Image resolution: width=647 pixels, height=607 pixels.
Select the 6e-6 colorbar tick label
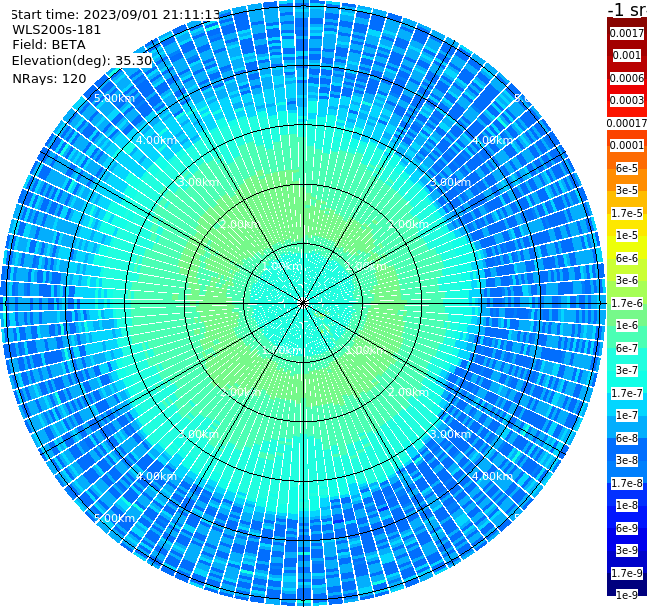[627, 258]
